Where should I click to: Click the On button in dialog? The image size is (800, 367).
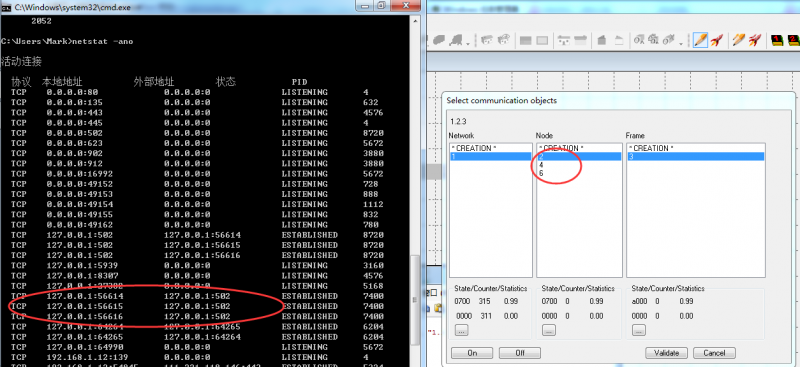click(472, 353)
